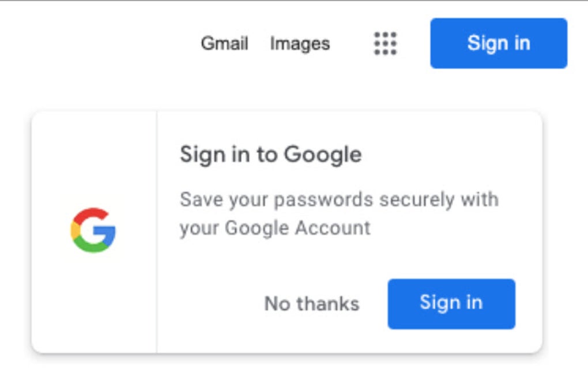
Task: Hit the blue Sign in beside No thanks
Action: point(451,303)
